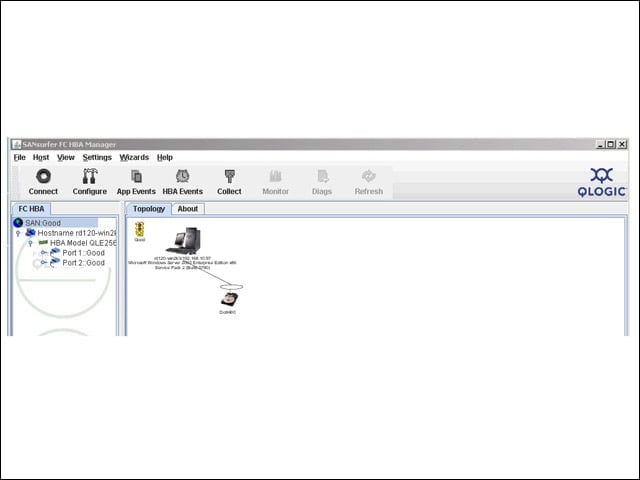Open the Wizards menu
Image resolution: width=640 pixels, height=480 pixels.
134,157
